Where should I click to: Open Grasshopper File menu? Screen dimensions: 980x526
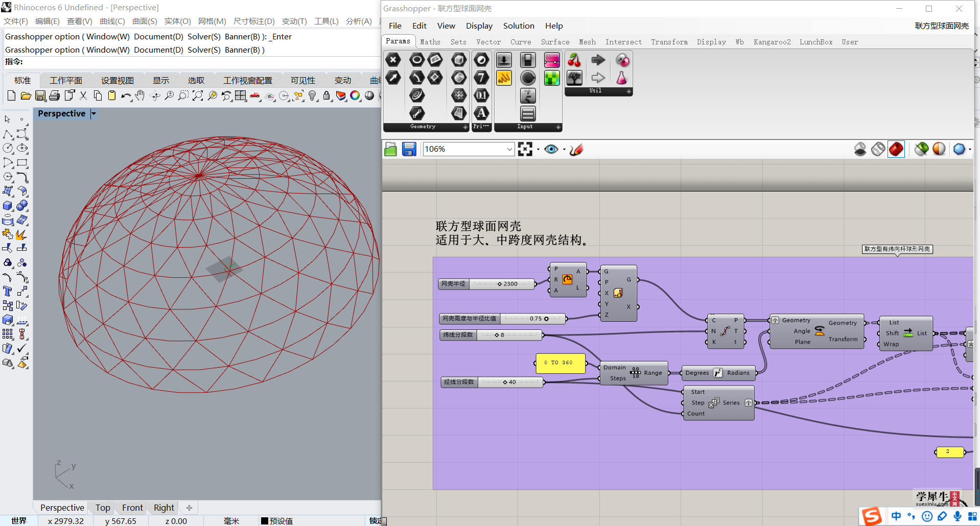pyautogui.click(x=395, y=26)
